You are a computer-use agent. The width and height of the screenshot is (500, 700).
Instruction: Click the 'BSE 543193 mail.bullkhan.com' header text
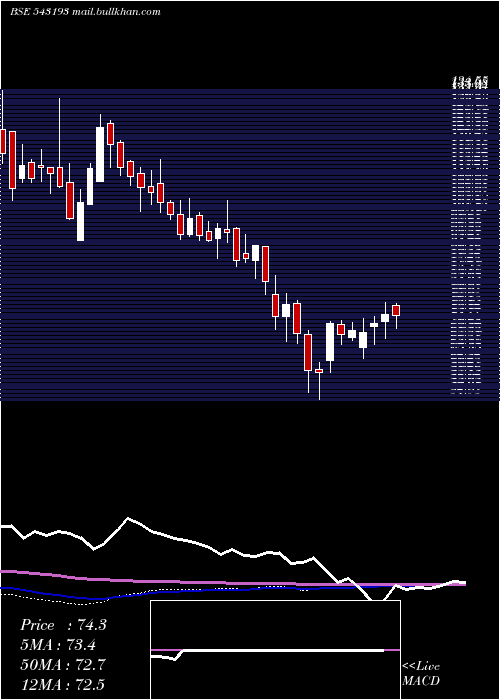pos(85,12)
